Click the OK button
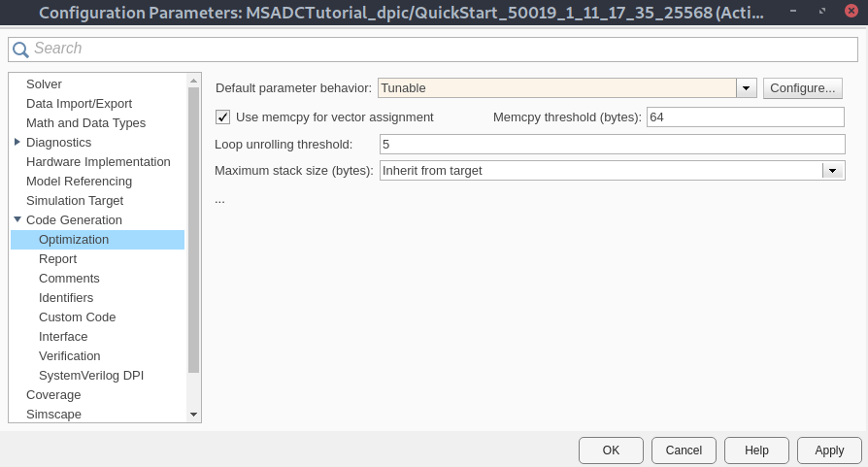 click(x=611, y=450)
